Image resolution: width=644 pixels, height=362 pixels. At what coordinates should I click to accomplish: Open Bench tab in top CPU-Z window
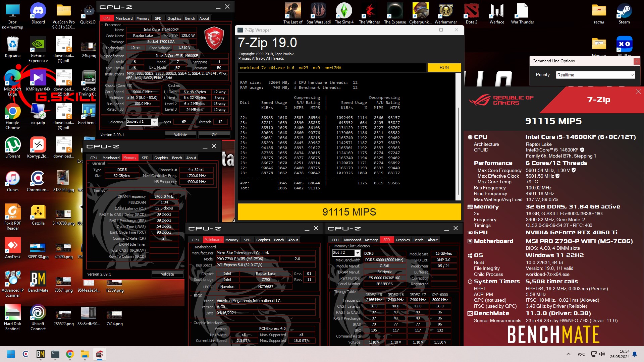pyautogui.click(x=190, y=18)
